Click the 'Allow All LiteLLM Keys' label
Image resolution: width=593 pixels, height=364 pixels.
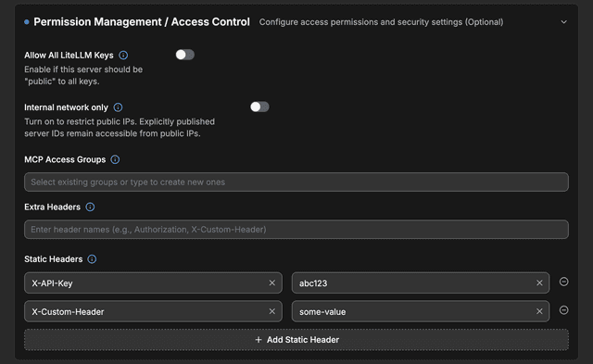69,56
